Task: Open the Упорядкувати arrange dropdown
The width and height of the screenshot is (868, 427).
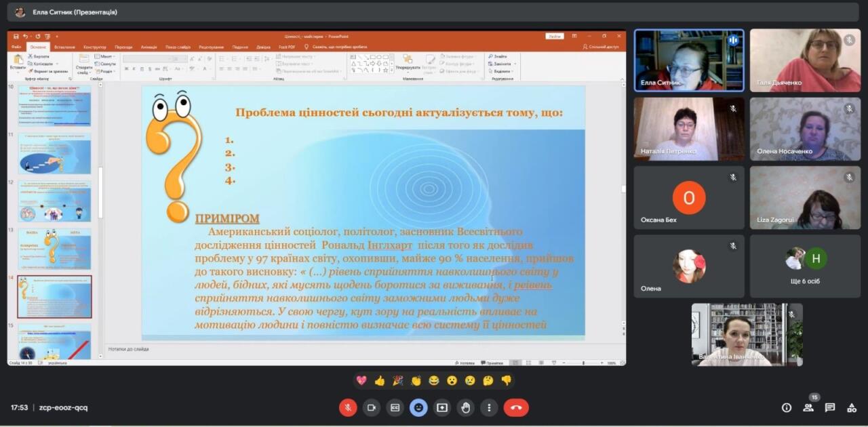Action: pos(408,62)
